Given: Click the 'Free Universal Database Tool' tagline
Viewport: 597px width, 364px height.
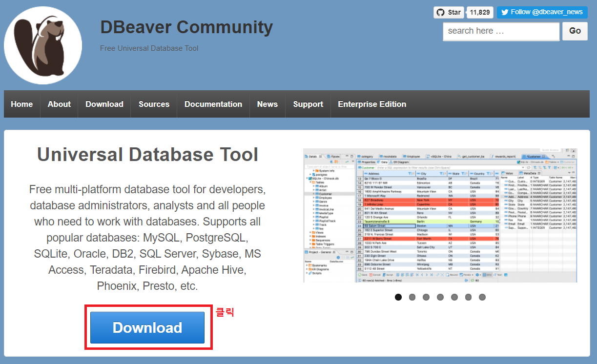Looking at the screenshot, I should click(x=149, y=48).
